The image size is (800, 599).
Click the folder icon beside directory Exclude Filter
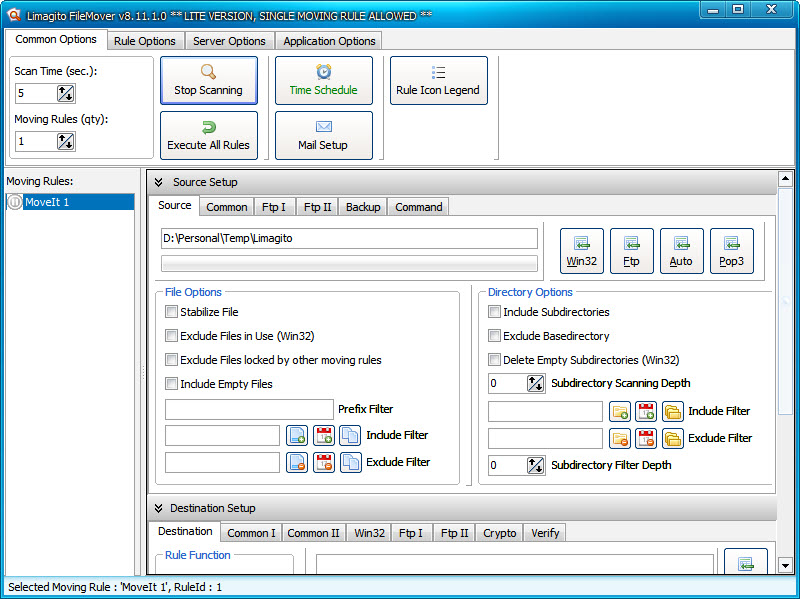[x=673, y=438]
